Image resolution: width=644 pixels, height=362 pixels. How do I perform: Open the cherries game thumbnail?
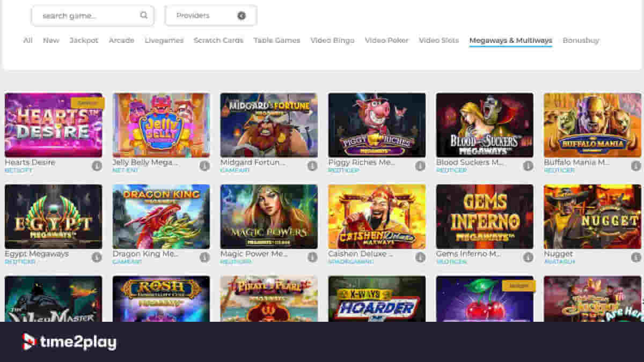click(485, 299)
